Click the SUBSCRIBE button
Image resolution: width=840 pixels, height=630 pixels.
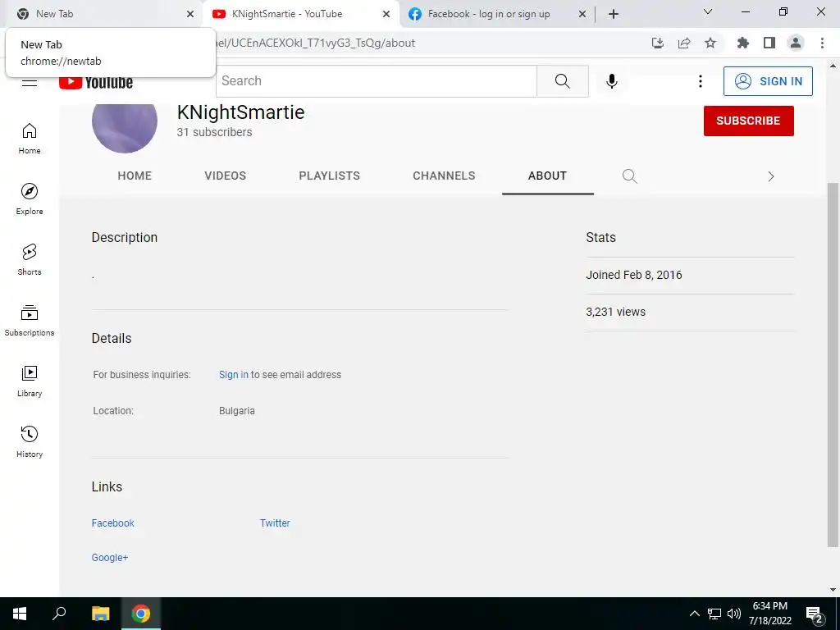click(748, 121)
